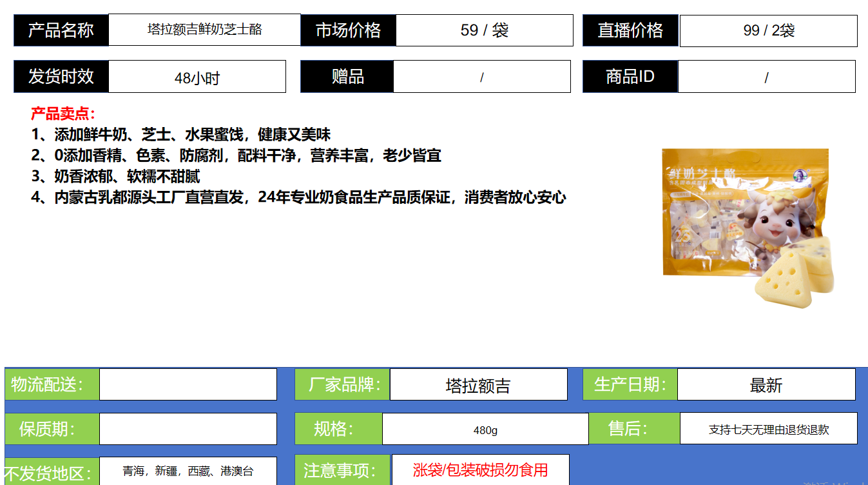Select the live price cell 99 / 2袋

coord(768,31)
